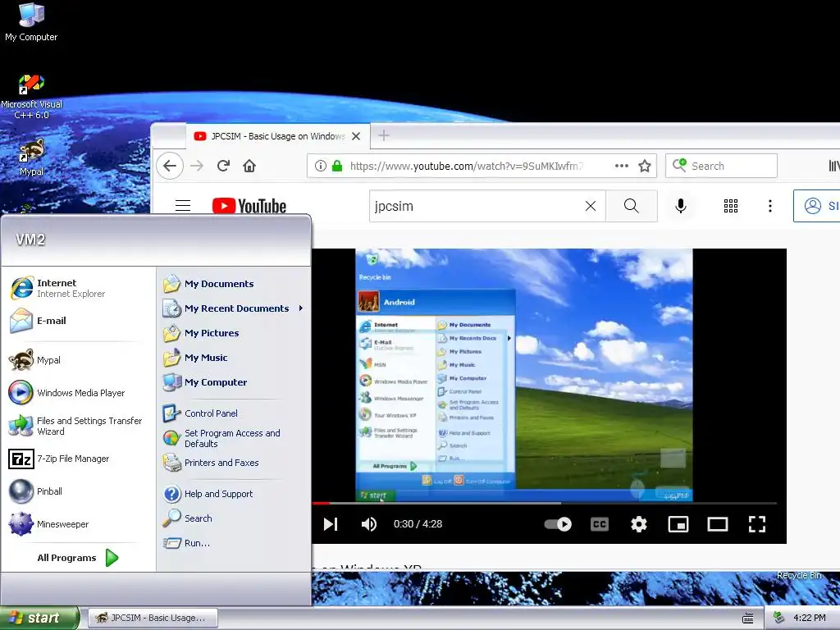
Task: Launch Mypal from the Start menu
Action: pos(35,360)
